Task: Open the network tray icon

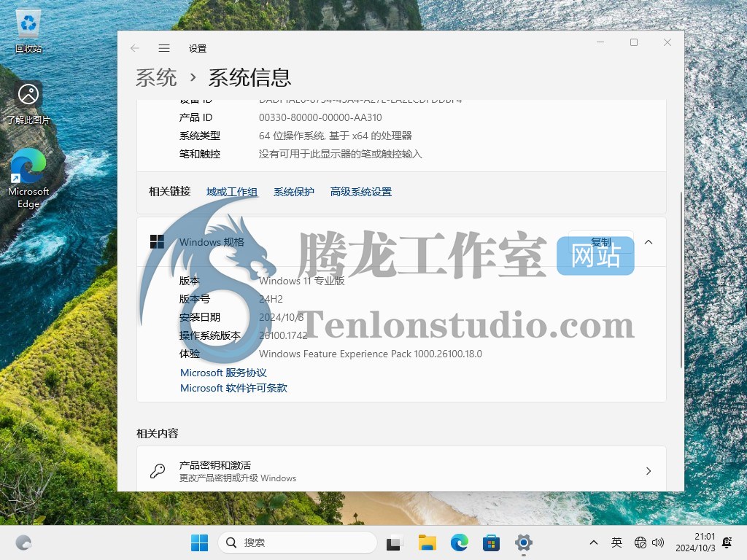Action: pyautogui.click(x=640, y=542)
